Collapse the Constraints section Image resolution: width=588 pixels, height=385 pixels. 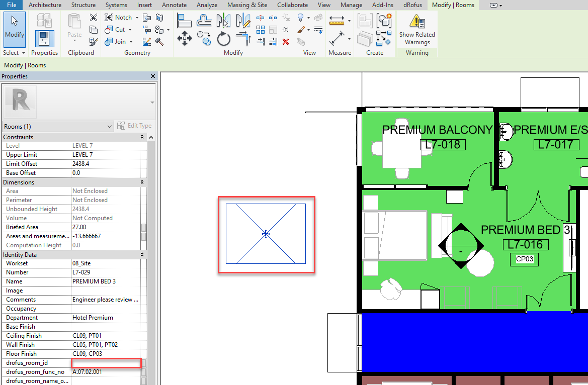pyautogui.click(x=142, y=137)
